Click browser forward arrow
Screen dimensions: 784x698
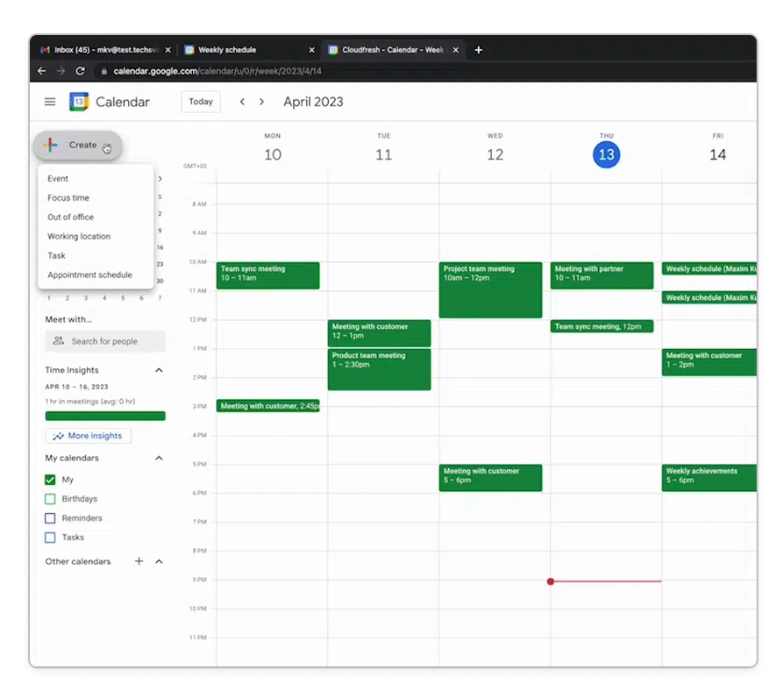point(61,71)
